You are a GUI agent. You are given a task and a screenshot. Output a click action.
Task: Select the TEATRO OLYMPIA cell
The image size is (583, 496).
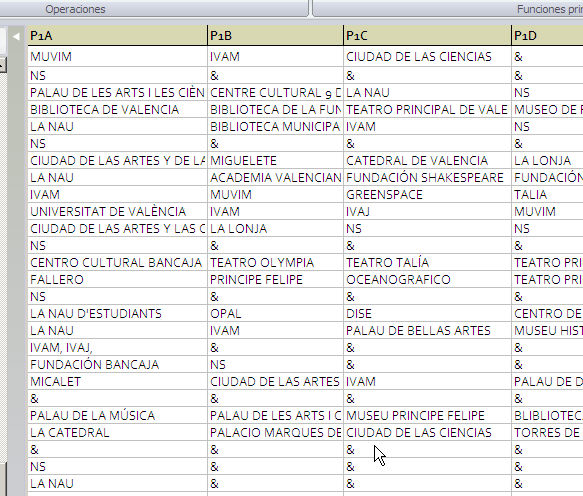point(276,263)
